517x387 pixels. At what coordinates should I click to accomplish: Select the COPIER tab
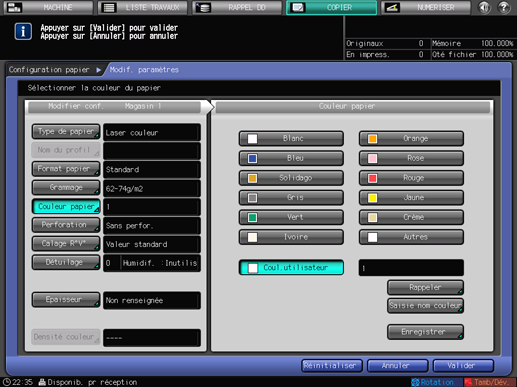(331, 7)
